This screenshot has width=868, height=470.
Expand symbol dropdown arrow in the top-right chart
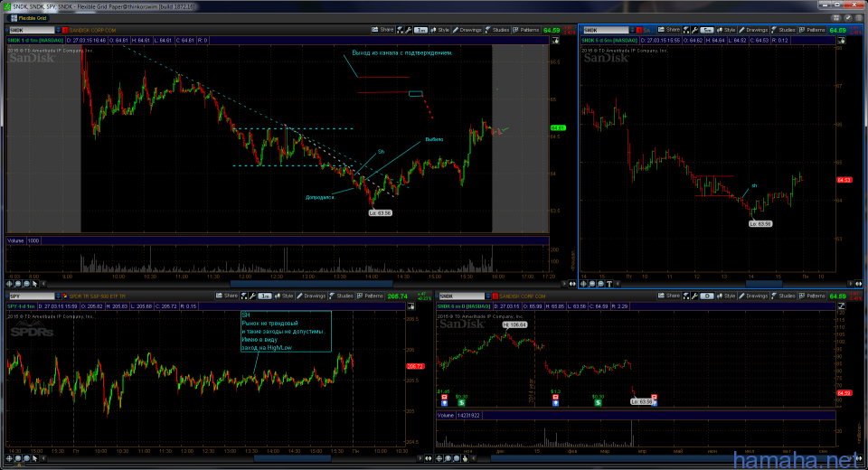[632, 30]
